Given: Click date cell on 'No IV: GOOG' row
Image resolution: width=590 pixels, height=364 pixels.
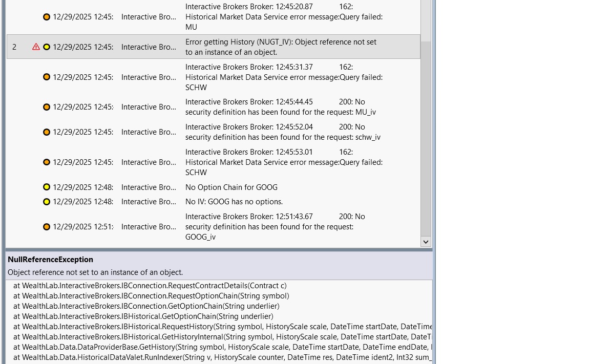Looking at the screenshot, I should click(x=83, y=202).
